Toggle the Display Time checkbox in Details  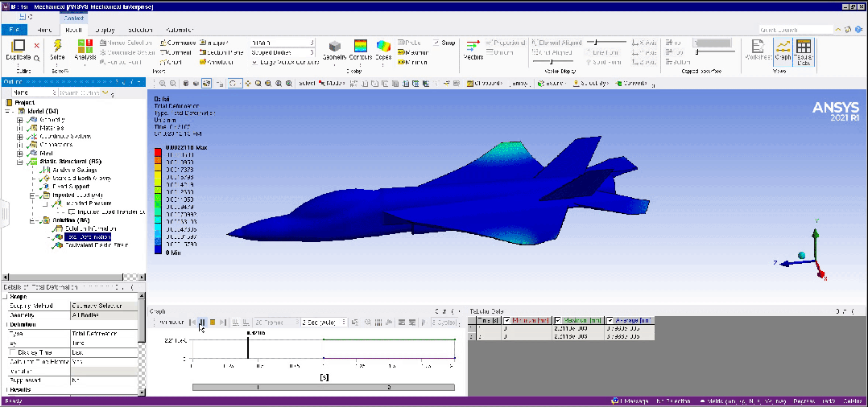13,352
